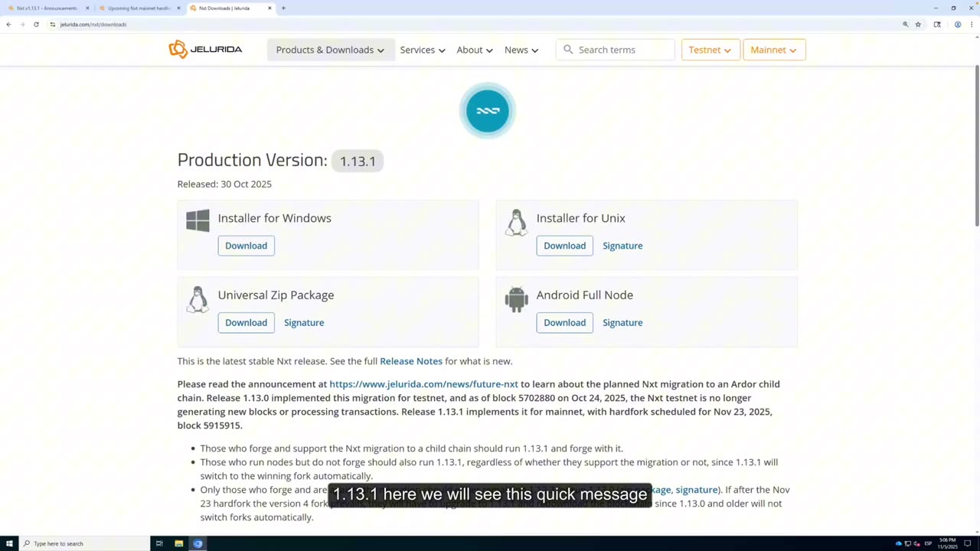Image resolution: width=980 pixels, height=551 pixels.
Task: Click the Nxt coin logo above Production Version
Action: [488, 110]
